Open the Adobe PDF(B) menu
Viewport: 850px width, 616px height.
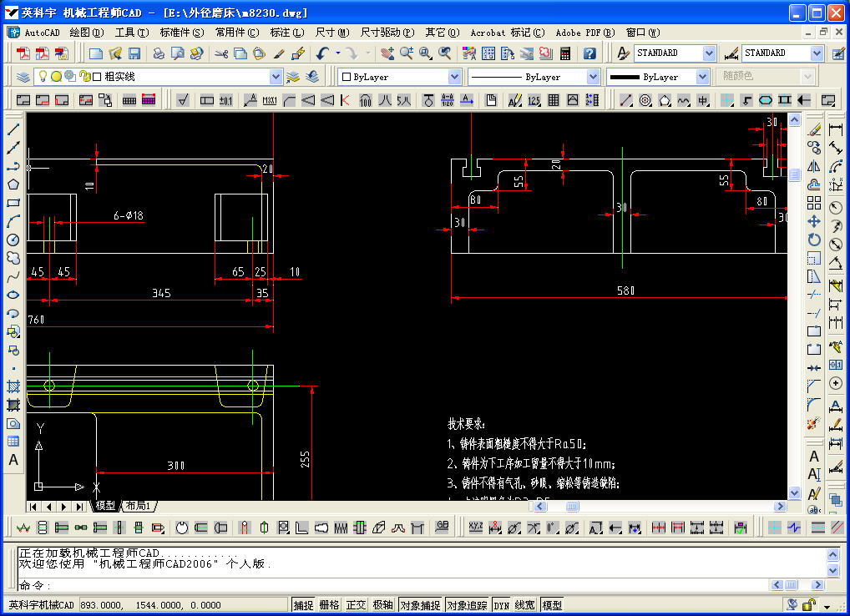[x=585, y=33]
